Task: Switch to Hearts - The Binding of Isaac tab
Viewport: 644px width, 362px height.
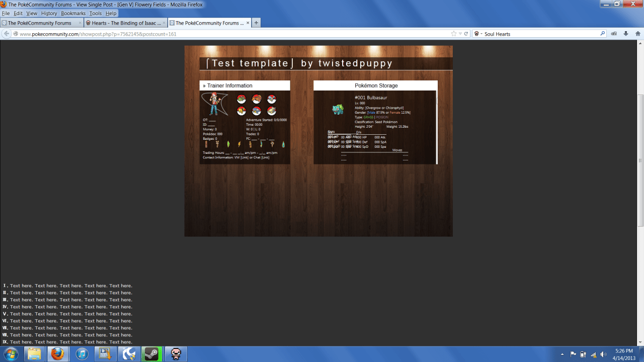Action: click(x=126, y=23)
